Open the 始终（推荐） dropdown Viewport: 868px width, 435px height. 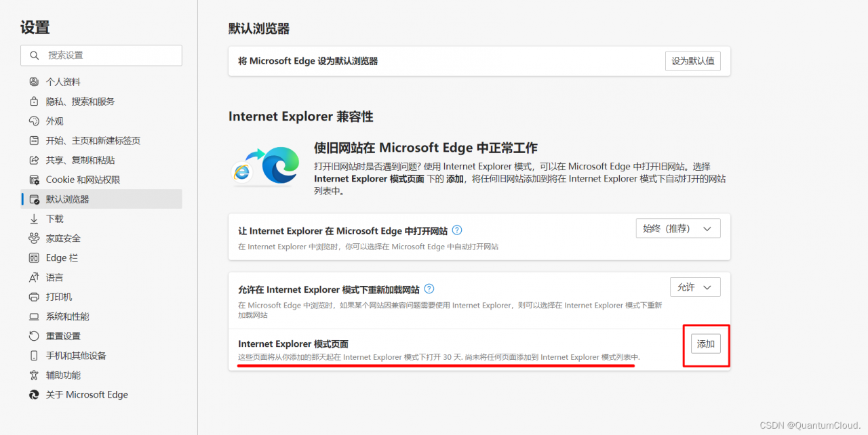point(678,229)
